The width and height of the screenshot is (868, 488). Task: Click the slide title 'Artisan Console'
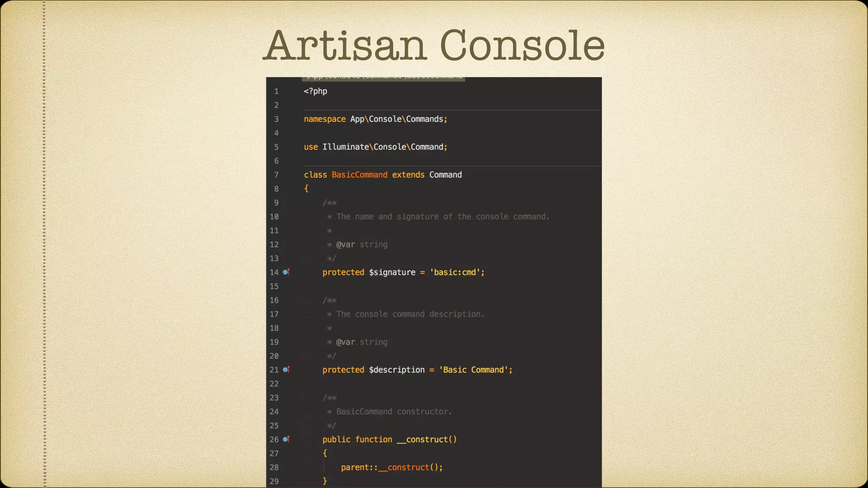(434, 45)
